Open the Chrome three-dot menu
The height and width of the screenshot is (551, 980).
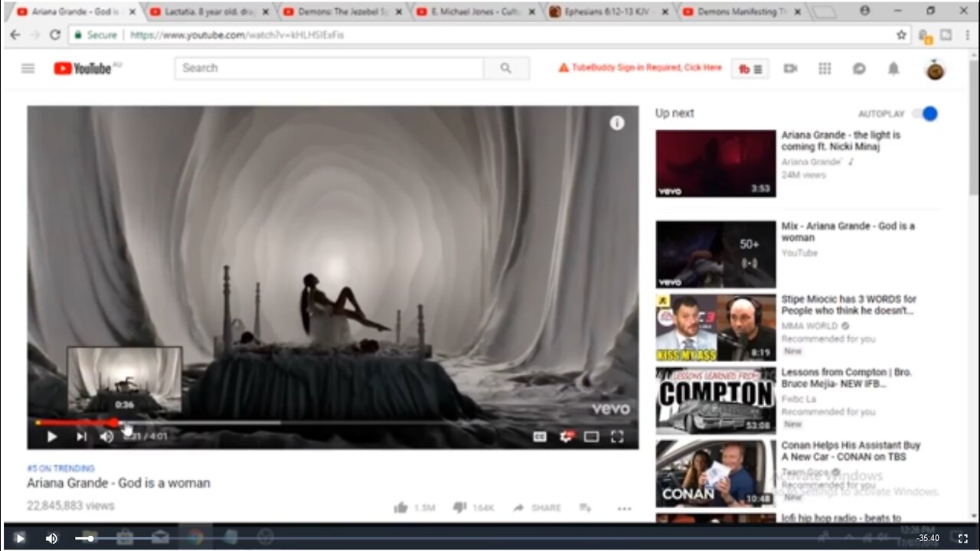[966, 35]
